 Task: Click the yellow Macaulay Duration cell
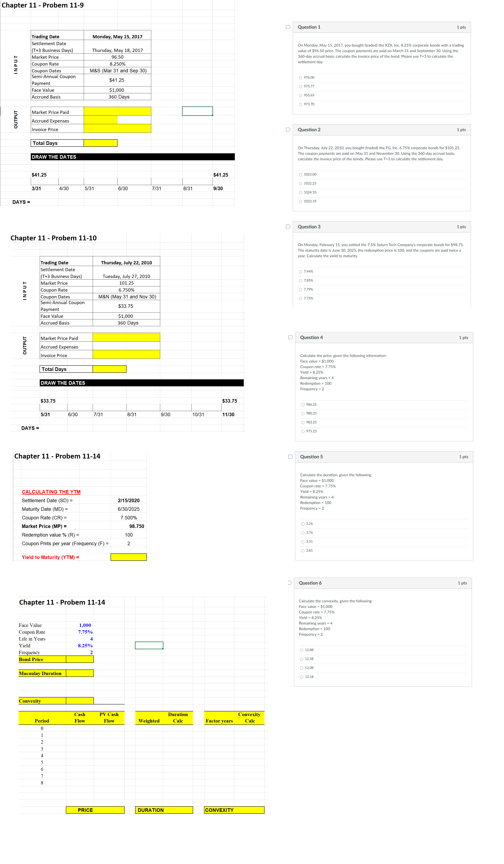tap(79, 673)
